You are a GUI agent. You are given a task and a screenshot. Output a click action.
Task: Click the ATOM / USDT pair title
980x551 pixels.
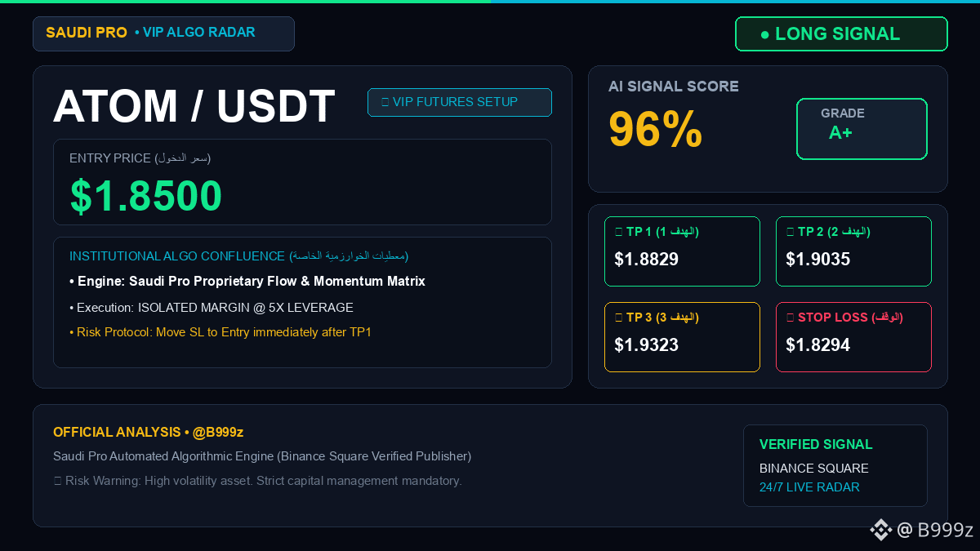click(x=194, y=106)
